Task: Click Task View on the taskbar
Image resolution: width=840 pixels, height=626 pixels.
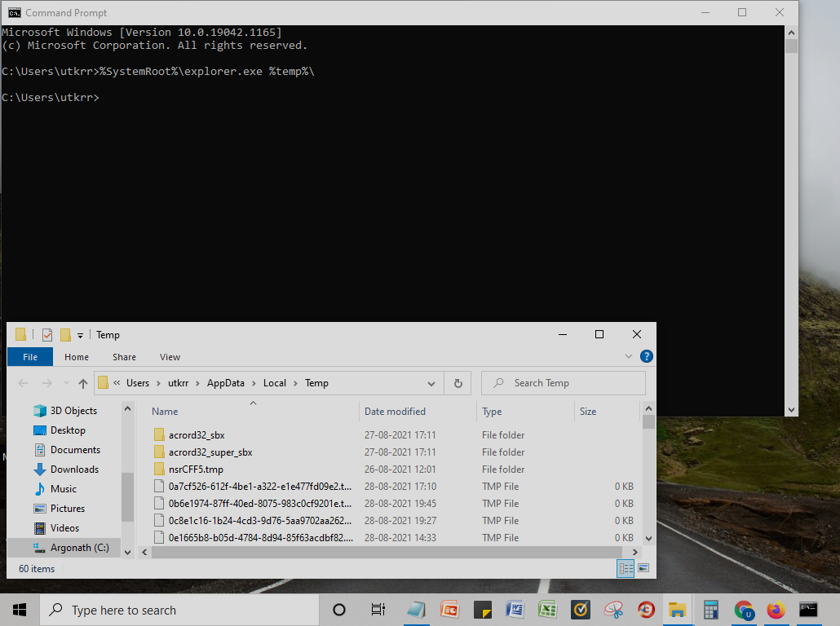Action: pos(378,610)
